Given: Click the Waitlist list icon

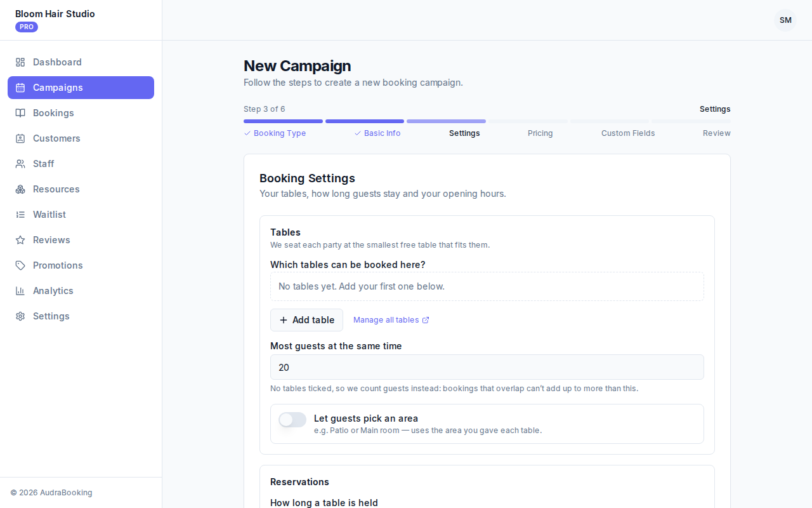Looking at the screenshot, I should pos(20,215).
